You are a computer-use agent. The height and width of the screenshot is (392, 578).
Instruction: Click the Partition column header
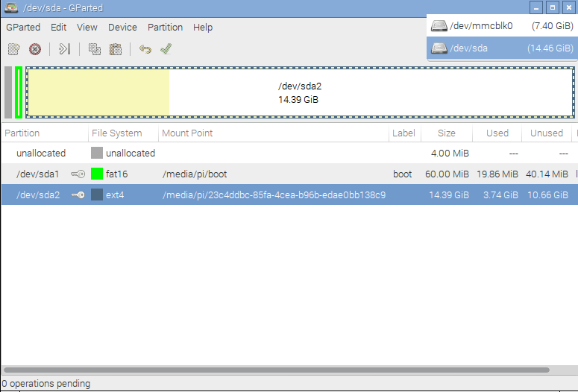point(45,133)
